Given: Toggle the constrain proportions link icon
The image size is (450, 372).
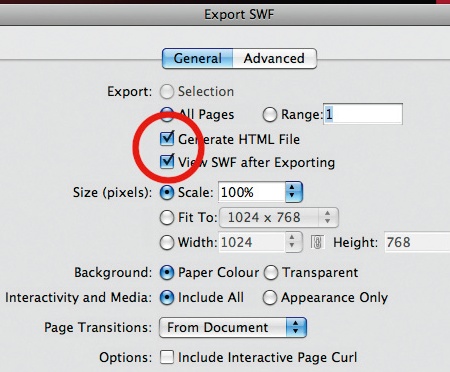Looking at the screenshot, I should point(317,242).
